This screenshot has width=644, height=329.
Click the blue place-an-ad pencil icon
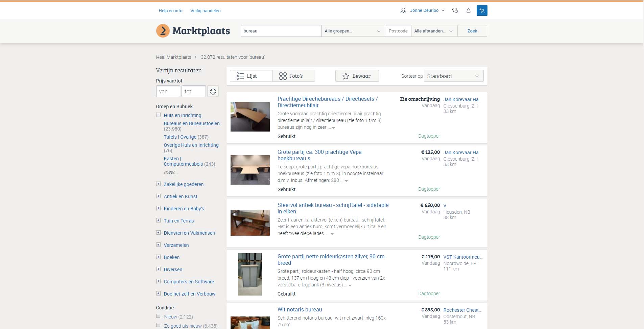(x=482, y=10)
